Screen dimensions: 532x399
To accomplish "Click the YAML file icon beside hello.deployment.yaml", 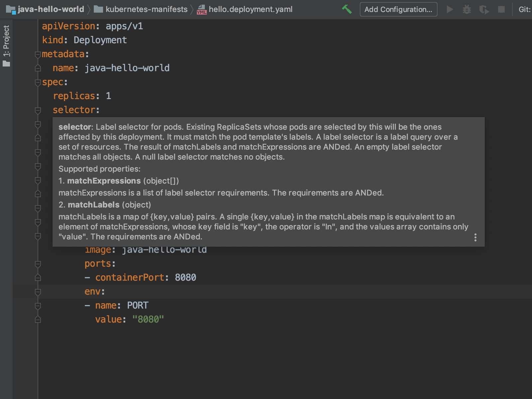I will tap(201, 9).
